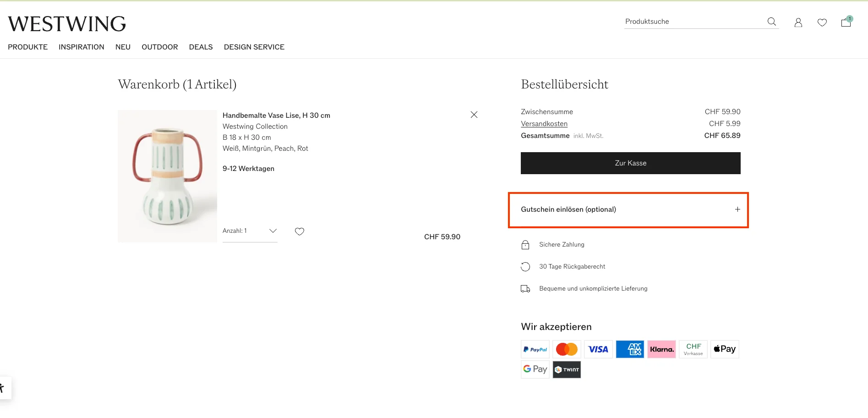Click the Westwing logo
The width and height of the screenshot is (868, 418).
pyautogui.click(x=67, y=24)
